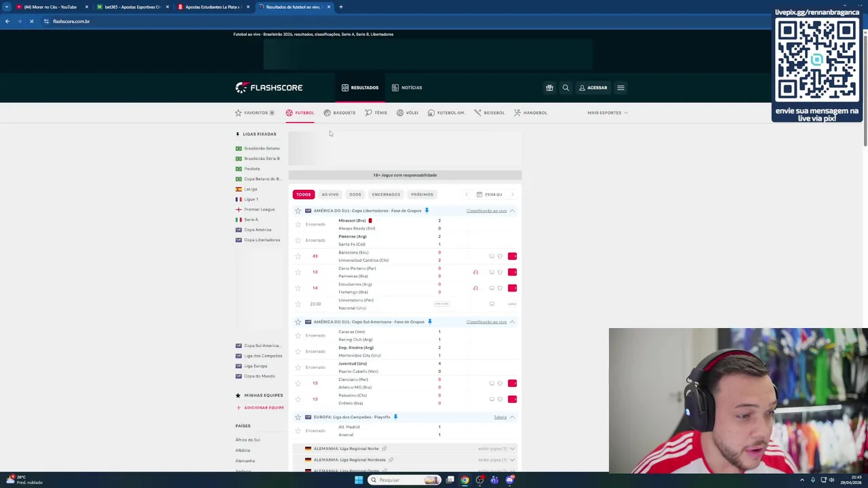
Task: Click Adicionar Equipe link
Action: [x=260, y=407]
